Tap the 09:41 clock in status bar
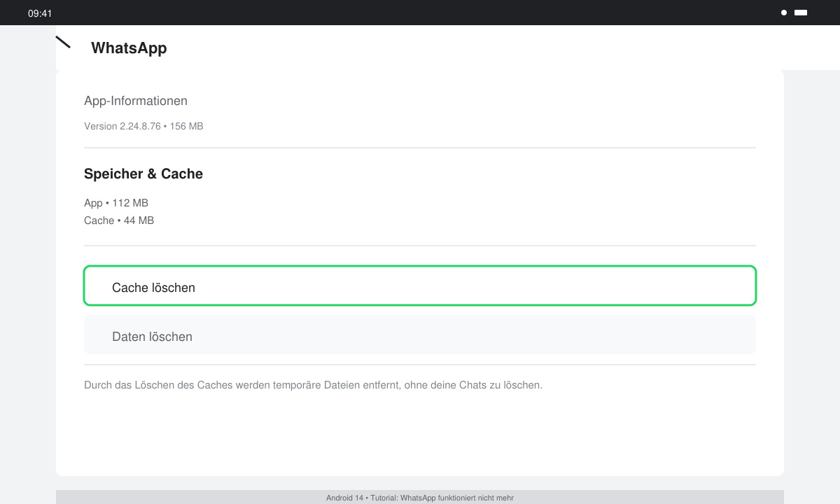The image size is (840, 504). click(x=40, y=13)
